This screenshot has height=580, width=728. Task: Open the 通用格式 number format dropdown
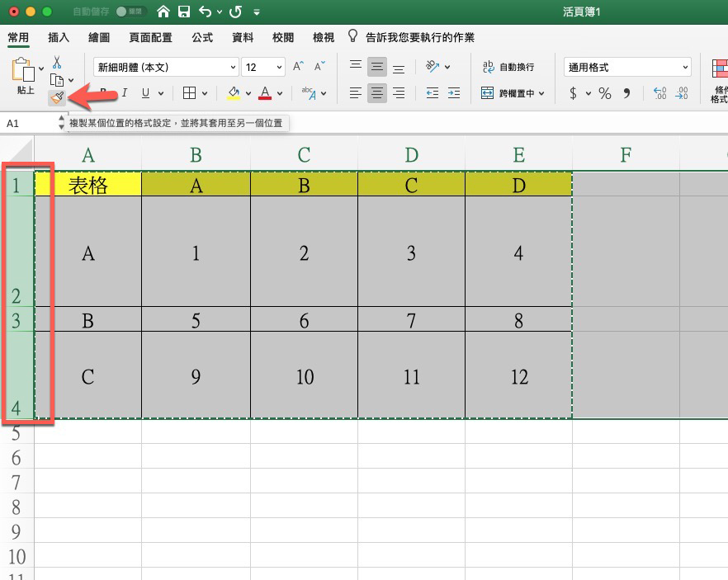627,67
